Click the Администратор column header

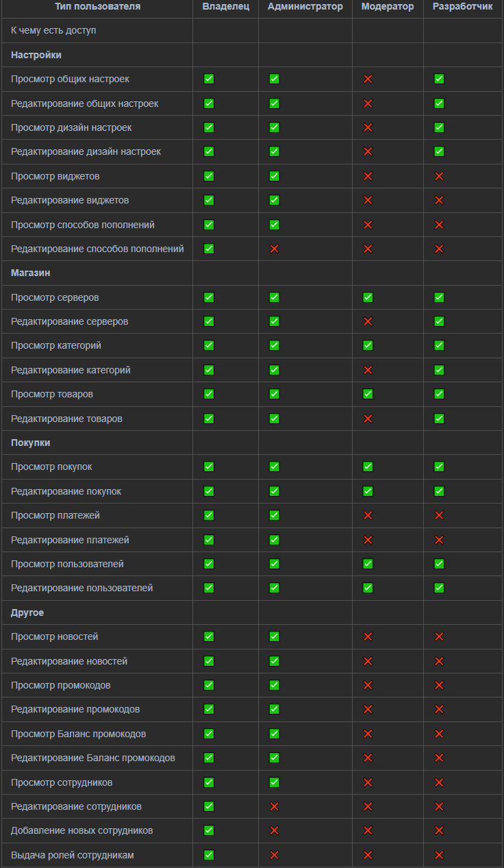[305, 7]
